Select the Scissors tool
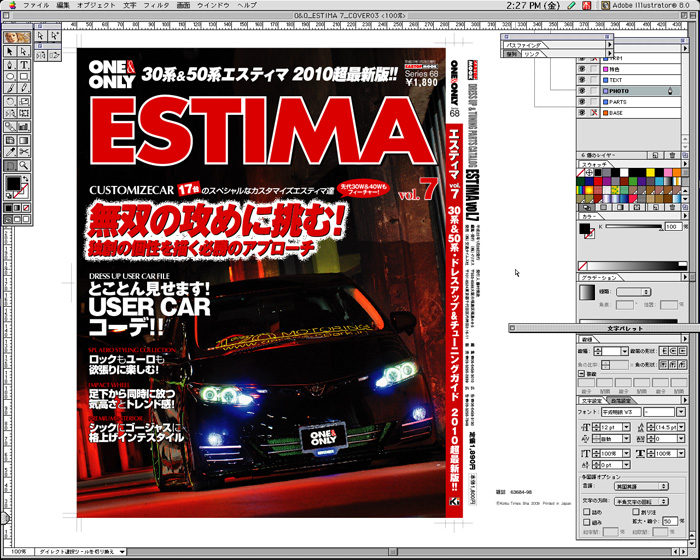Screen dimensions: 700x560 24,153
